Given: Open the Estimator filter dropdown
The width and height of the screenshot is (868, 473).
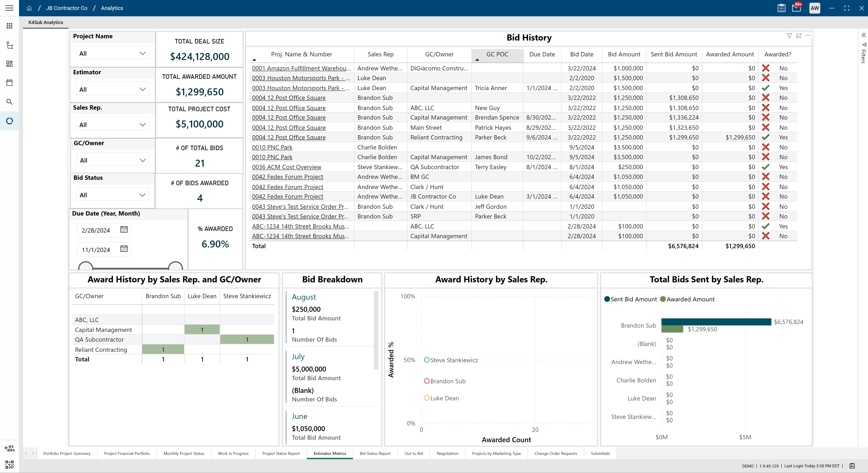Looking at the screenshot, I should point(112,89).
